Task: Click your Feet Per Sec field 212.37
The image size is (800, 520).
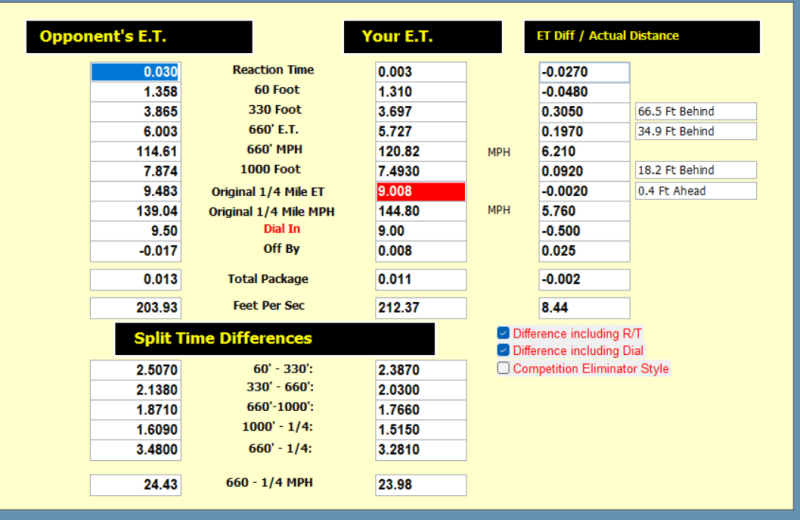Action: point(421,308)
